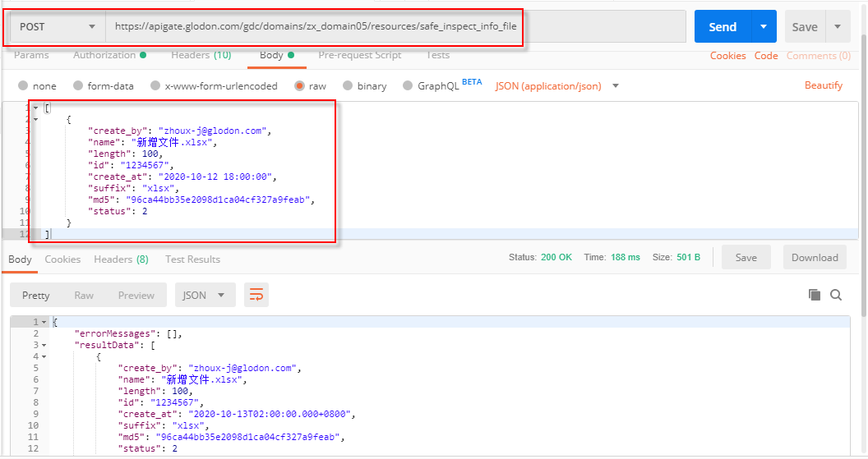Open the Pre-request Script tab
Viewport: 868px width, 459px height.
pyautogui.click(x=359, y=55)
